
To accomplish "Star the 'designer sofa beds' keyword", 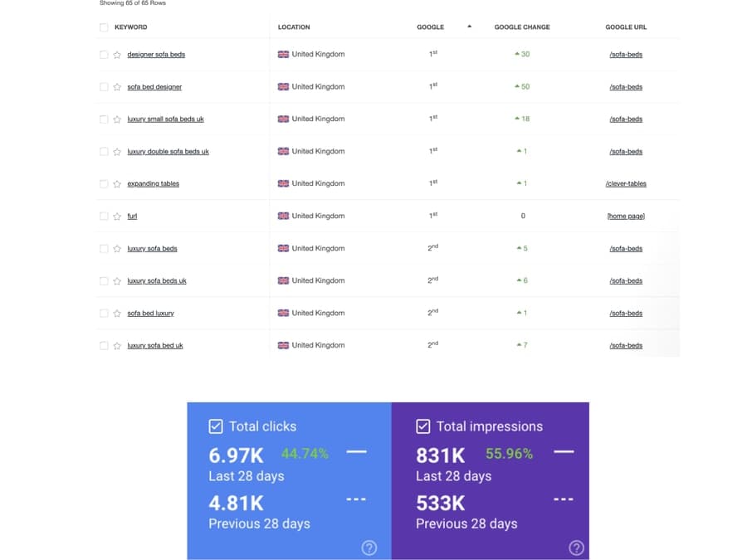I will (x=117, y=55).
